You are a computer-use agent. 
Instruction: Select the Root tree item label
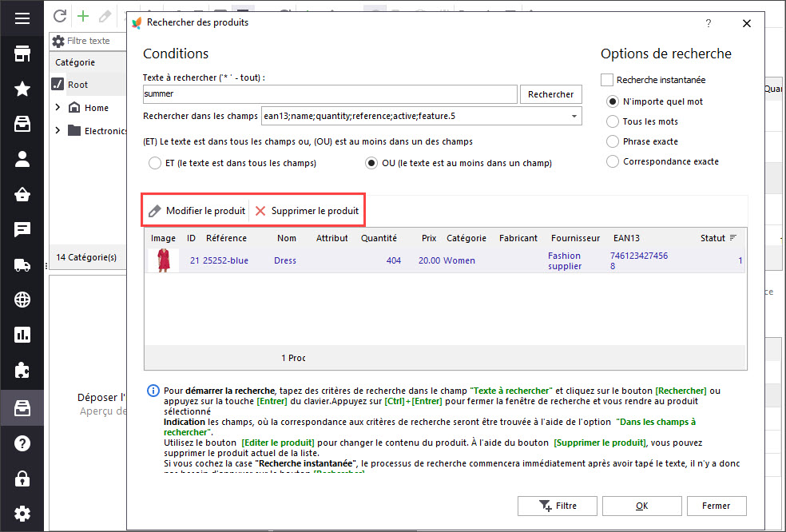pos(77,85)
